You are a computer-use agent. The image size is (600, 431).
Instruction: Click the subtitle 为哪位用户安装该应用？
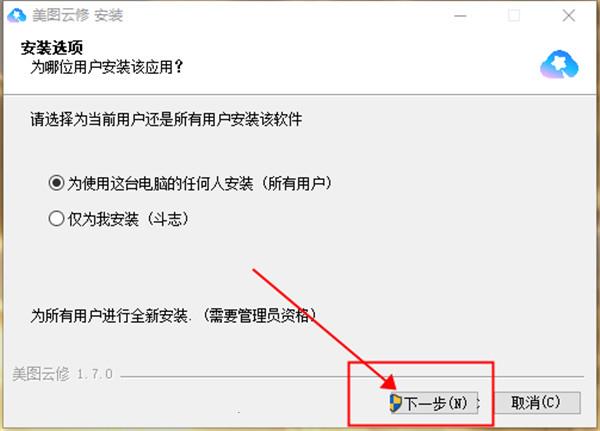click(x=107, y=67)
